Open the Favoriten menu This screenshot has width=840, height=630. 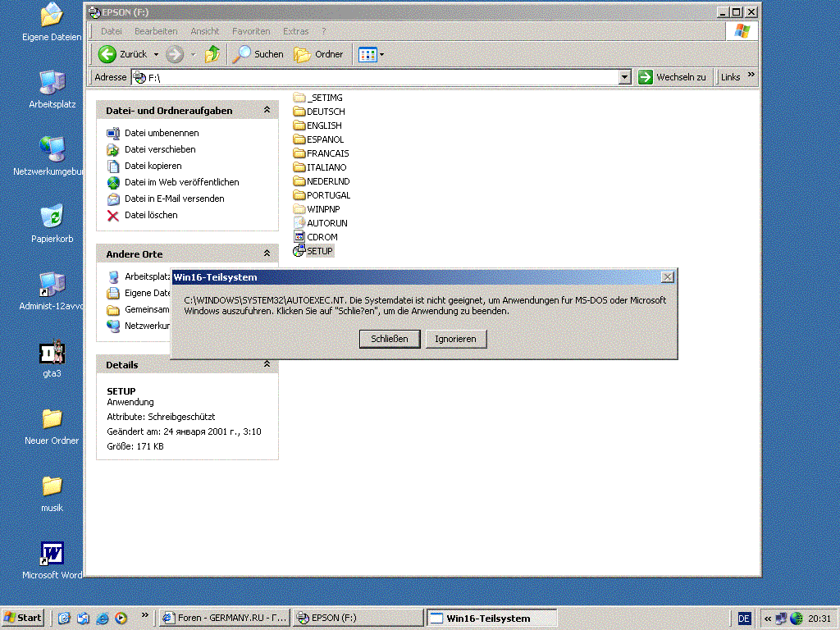tap(251, 31)
